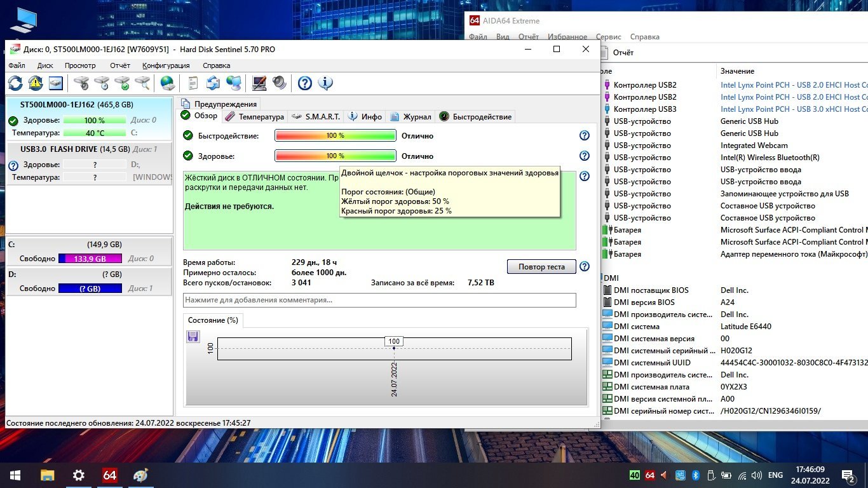This screenshot has width=868, height=488.
Task: Click the globe with disk toolbar icon
Action: (x=168, y=83)
